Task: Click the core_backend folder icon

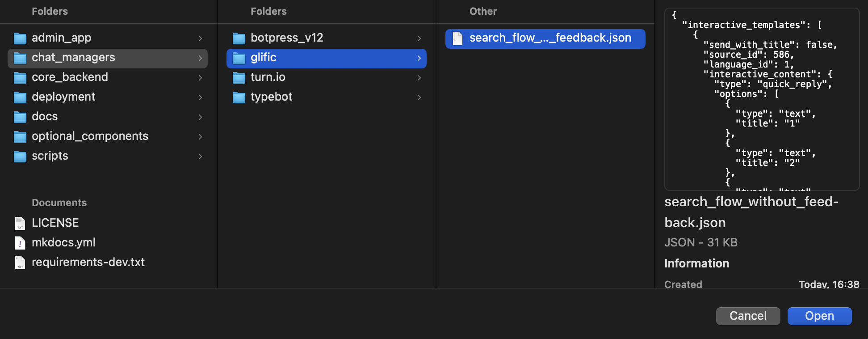Action: tap(20, 78)
